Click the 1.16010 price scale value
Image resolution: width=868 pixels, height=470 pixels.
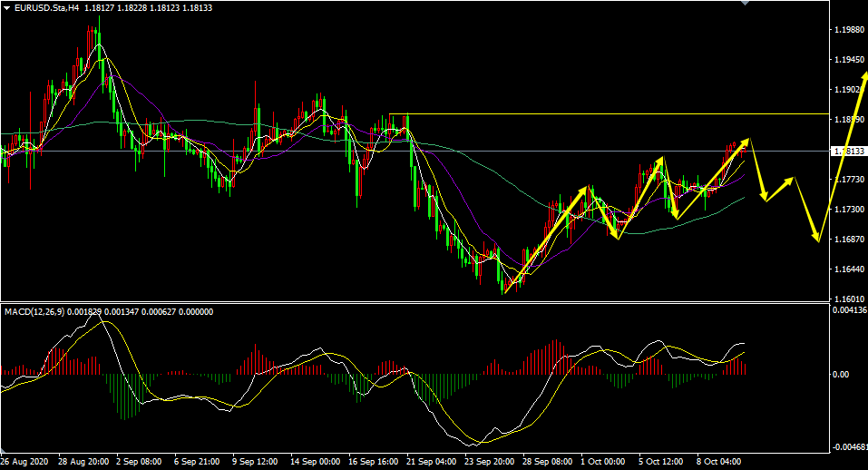(x=850, y=299)
